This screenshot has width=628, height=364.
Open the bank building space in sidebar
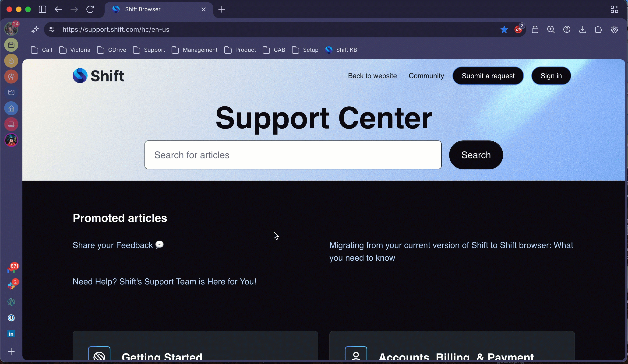(11, 108)
